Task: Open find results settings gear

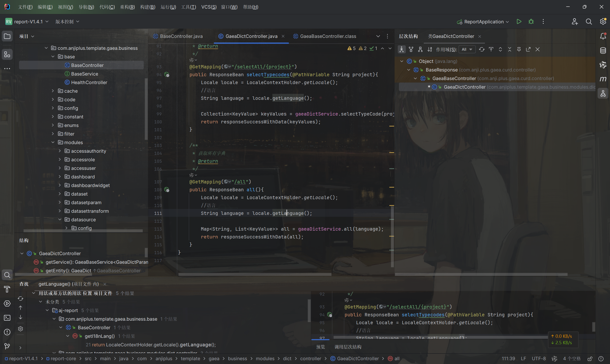Action: point(20,329)
